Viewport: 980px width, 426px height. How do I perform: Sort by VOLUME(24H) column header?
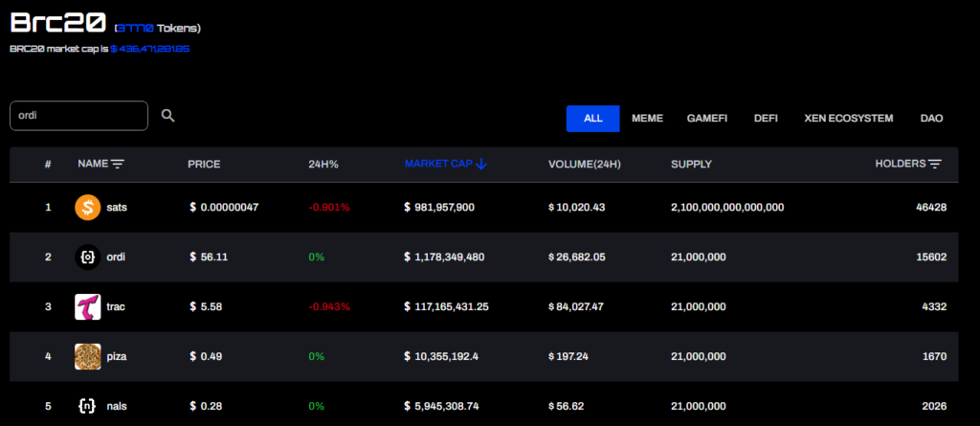585,164
